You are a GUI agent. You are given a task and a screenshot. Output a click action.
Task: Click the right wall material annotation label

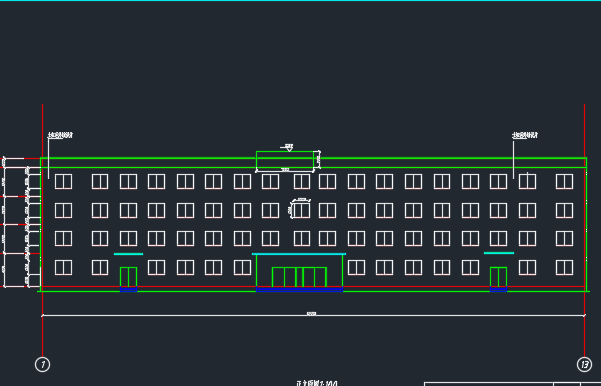[525, 135]
